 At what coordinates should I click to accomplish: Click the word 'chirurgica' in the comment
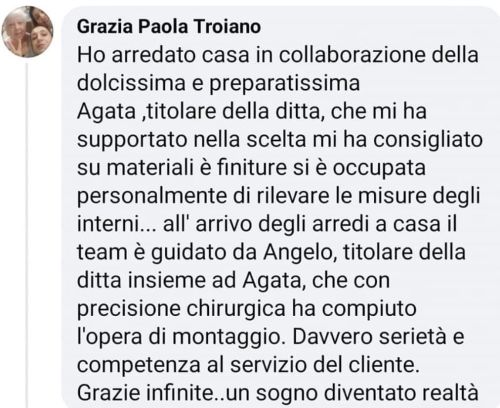click(236, 309)
